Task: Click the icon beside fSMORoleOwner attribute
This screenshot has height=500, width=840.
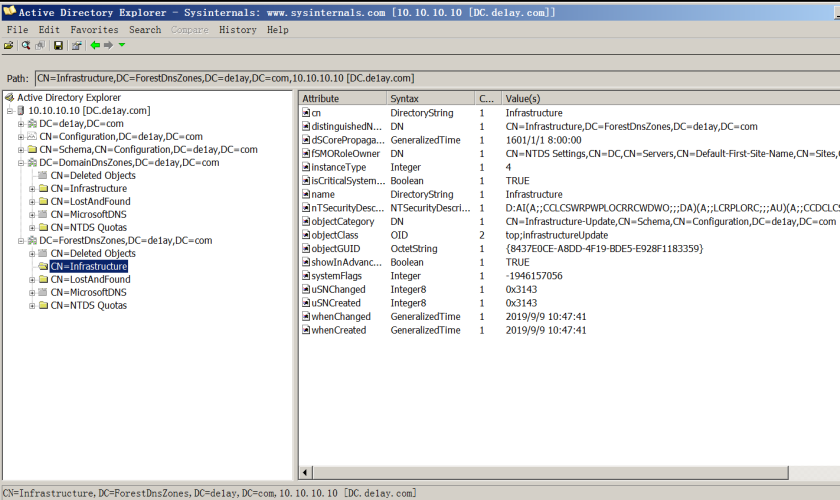Action: [306, 153]
